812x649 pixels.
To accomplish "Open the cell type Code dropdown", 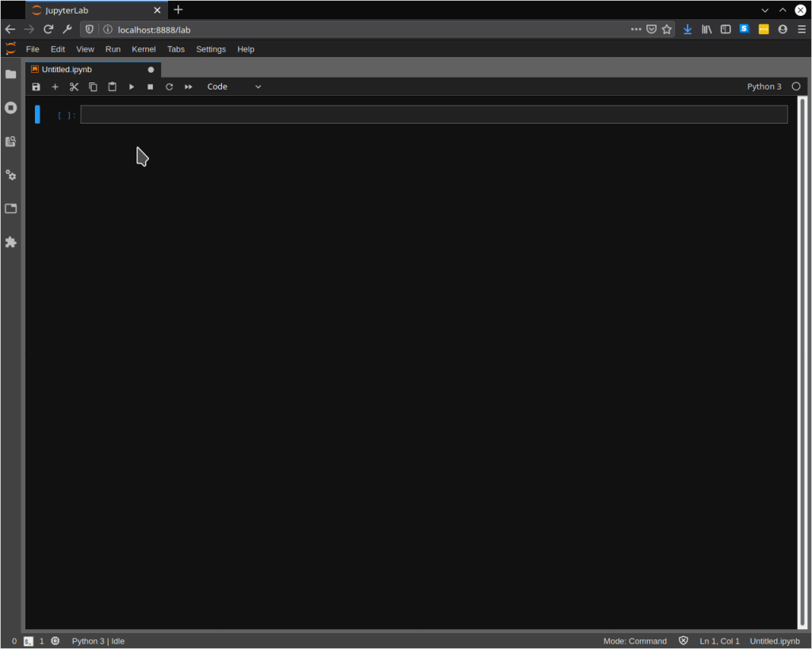I will pyautogui.click(x=234, y=87).
